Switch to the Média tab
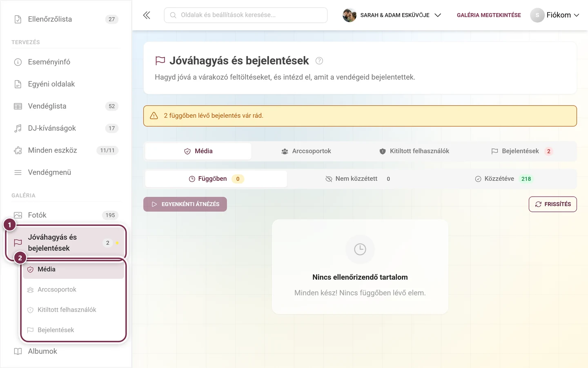The width and height of the screenshot is (588, 368). click(198, 151)
